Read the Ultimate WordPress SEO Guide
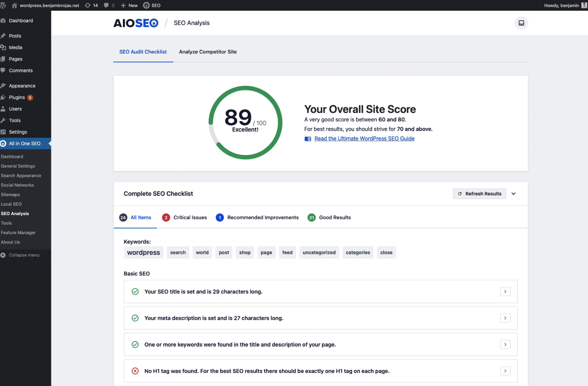 pyautogui.click(x=364, y=139)
